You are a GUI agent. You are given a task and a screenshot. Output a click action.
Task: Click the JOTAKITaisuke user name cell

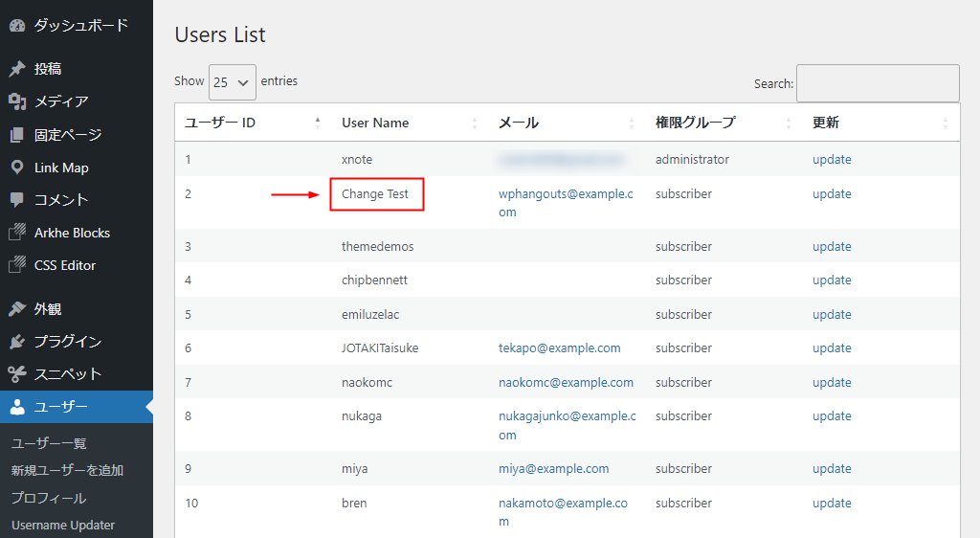(380, 348)
